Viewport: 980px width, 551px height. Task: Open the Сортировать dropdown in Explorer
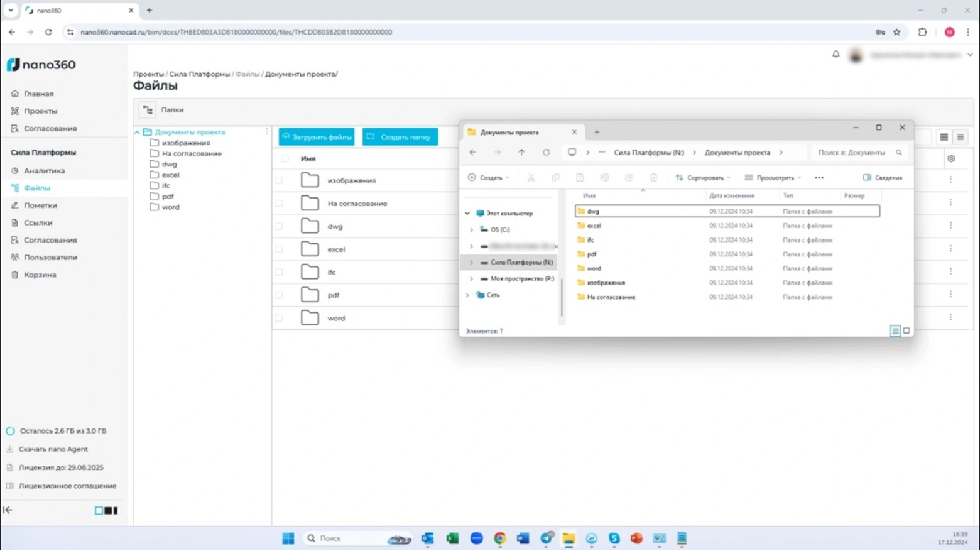tap(703, 178)
